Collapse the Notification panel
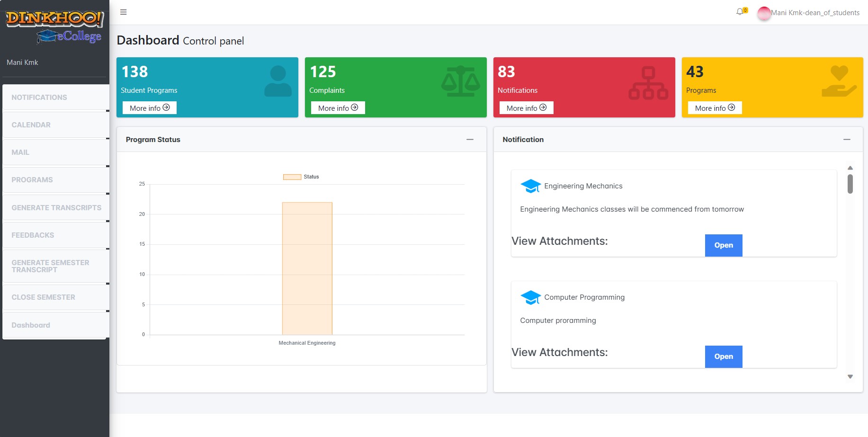The height and width of the screenshot is (437, 868). [847, 140]
